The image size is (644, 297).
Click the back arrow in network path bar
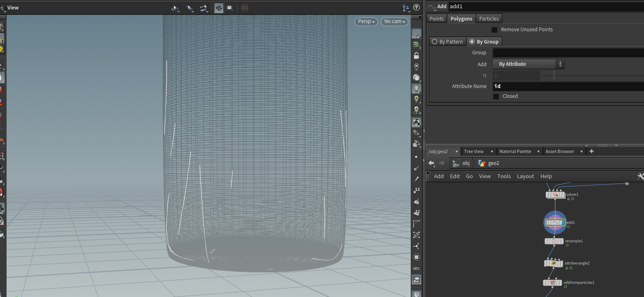pos(431,163)
